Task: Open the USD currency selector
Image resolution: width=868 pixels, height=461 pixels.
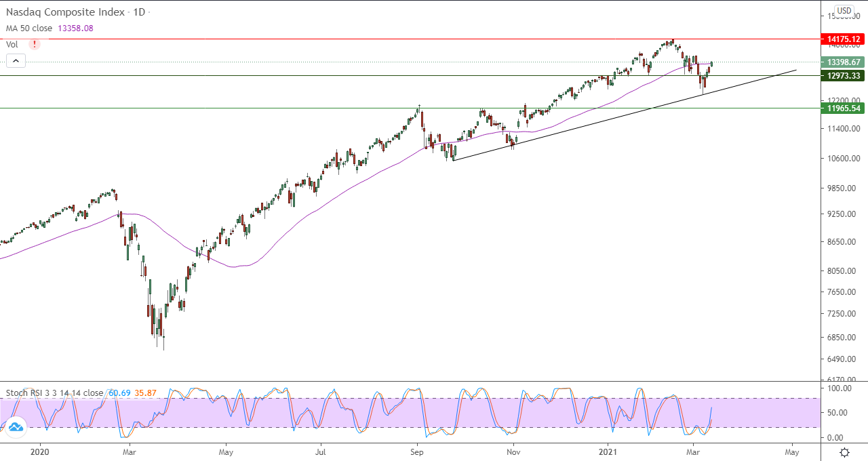Action: [844, 10]
